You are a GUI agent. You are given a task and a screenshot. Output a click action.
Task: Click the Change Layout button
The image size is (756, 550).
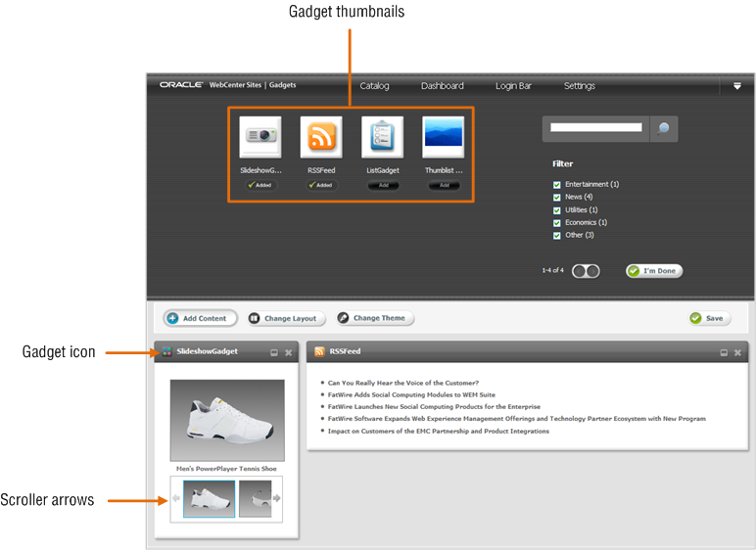click(286, 319)
